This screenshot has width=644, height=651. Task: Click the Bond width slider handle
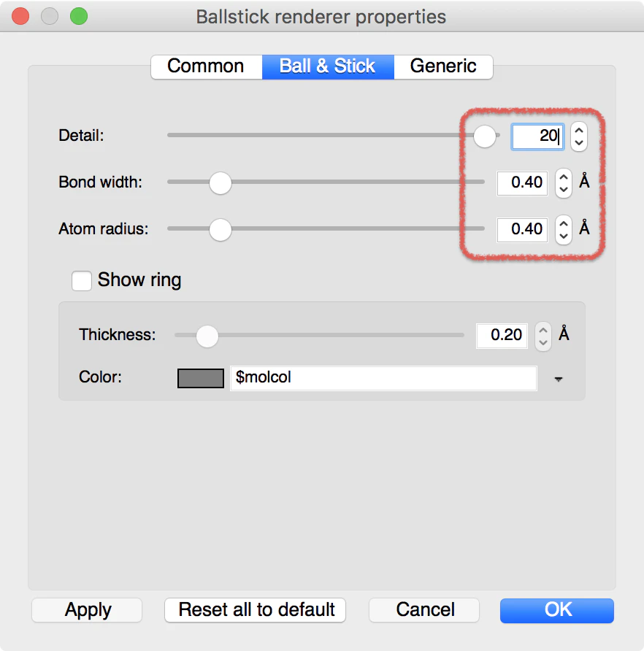click(x=221, y=182)
